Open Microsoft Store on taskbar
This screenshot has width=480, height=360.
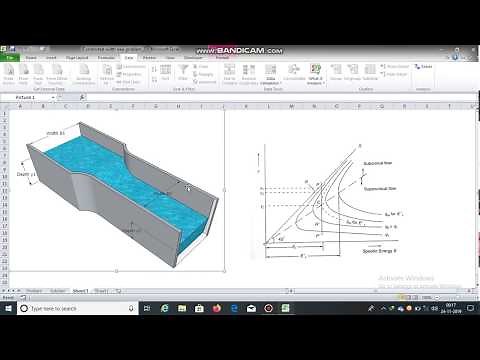[x=199, y=308]
